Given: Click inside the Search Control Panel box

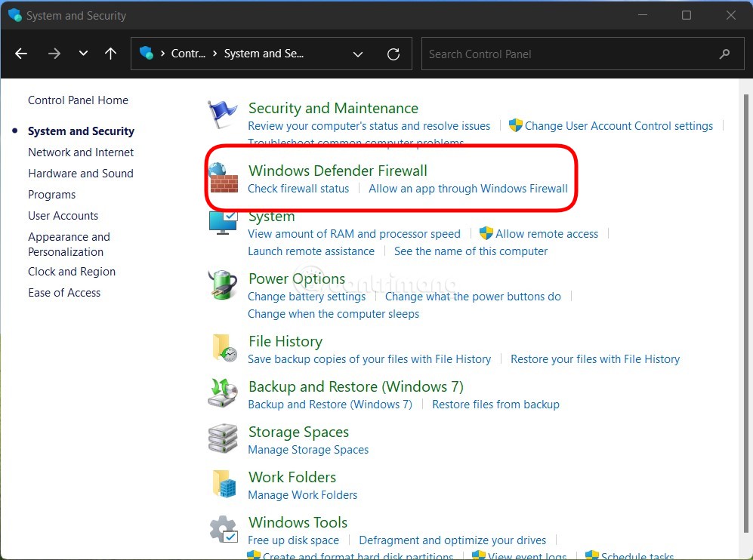Looking at the screenshot, I should click(x=582, y=54).
